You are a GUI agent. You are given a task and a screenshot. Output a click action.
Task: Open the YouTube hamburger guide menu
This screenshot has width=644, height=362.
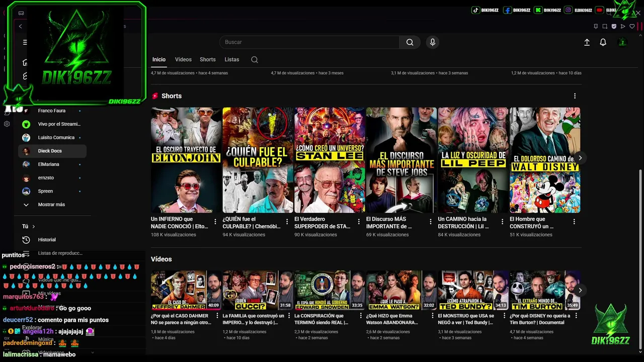click(x=25, y=42)
